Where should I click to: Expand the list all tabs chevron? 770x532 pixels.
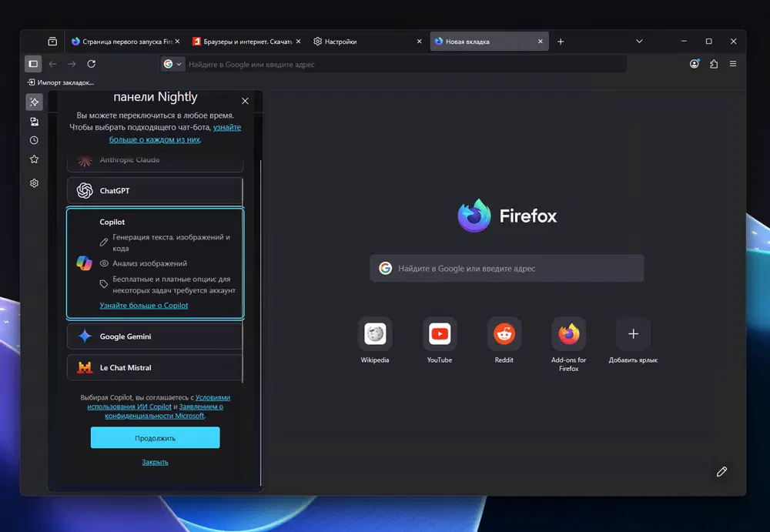pyautogui.click(x=639, y=42)
